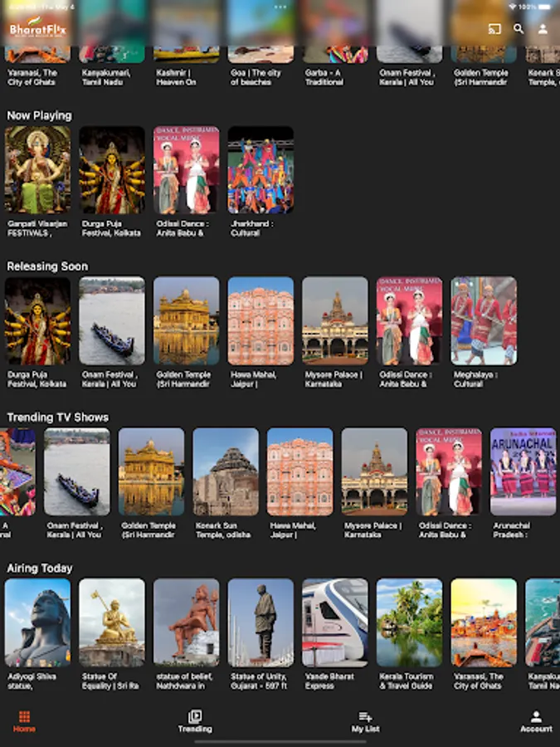560x747 pixels.
Task: Play Odissi Dance in Now Playing
Action: (x=186, y=170)
